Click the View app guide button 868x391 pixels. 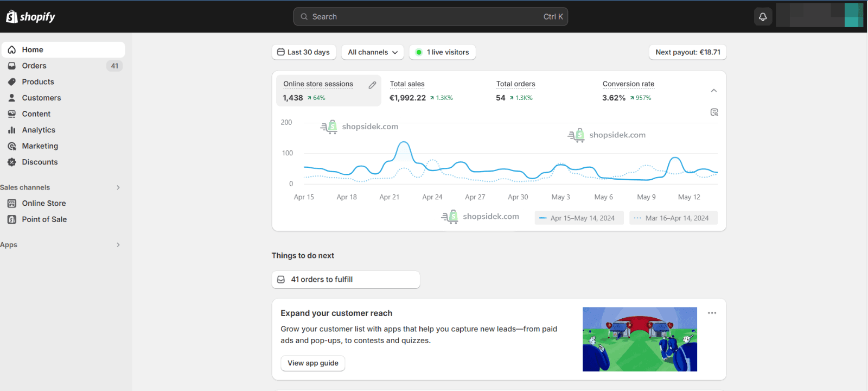pos(312,363)
